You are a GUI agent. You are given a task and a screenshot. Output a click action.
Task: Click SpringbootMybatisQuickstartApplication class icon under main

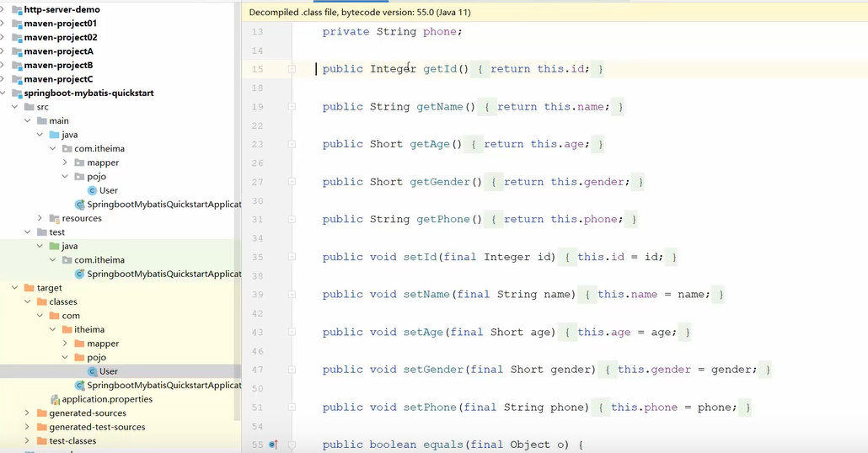(x=80, y=204)
